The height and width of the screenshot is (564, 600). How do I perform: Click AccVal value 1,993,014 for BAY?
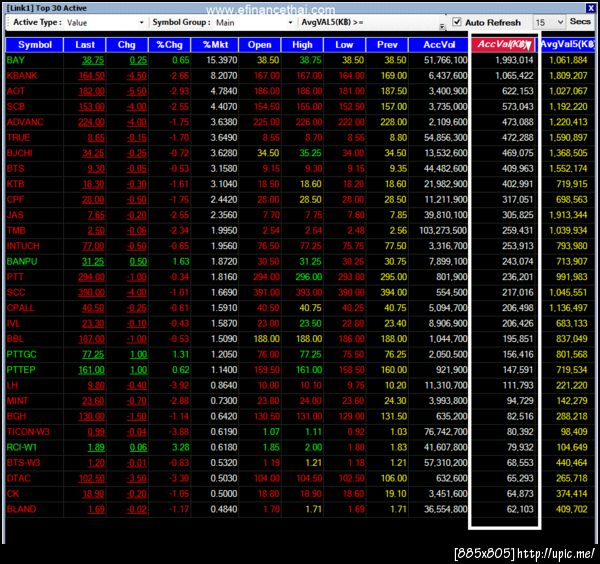514,60
